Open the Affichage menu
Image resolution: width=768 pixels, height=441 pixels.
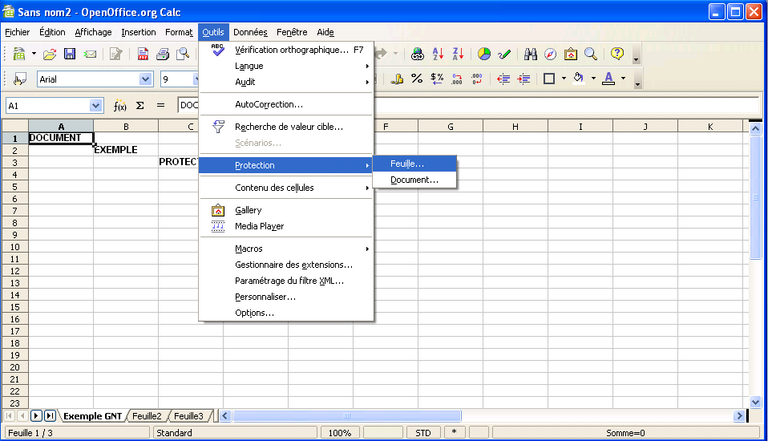[93, 32]
